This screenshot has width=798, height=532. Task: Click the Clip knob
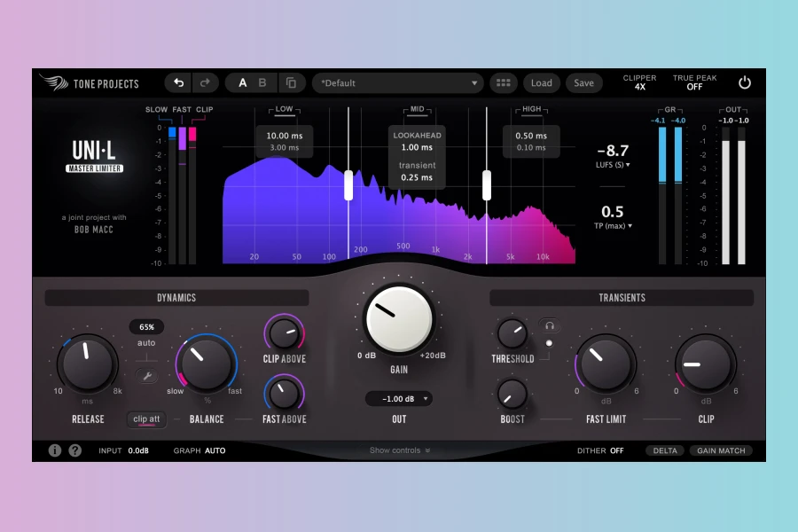pos(706,364)
